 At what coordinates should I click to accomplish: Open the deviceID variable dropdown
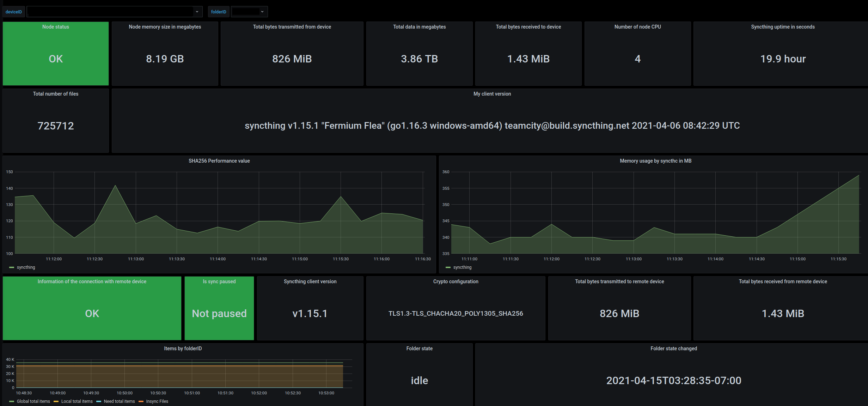[x=115, y=12]
